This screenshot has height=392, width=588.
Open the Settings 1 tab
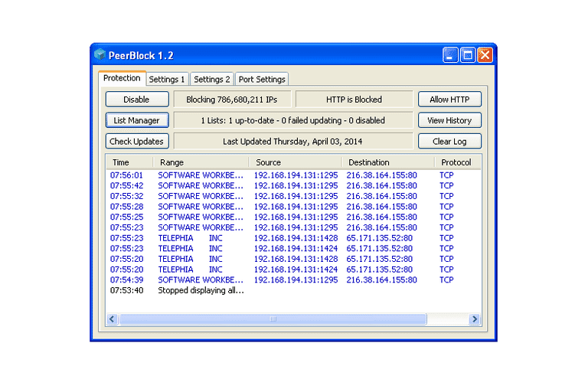[167, 79]
